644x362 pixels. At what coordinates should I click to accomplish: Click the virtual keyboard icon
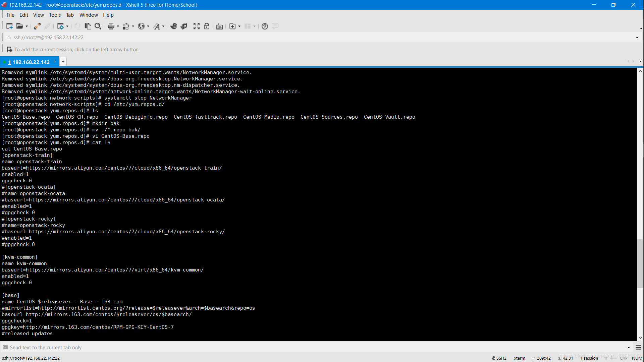pyautogui.click(x=219, y=26)
